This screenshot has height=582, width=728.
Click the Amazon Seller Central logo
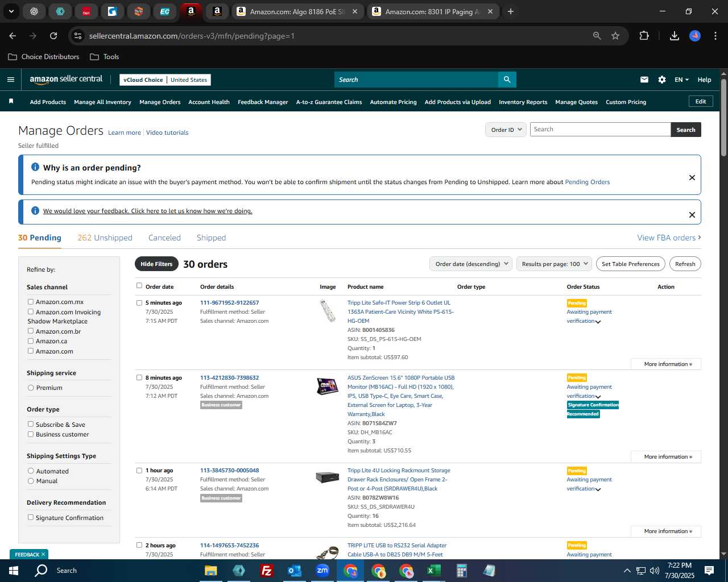(66, 80)
